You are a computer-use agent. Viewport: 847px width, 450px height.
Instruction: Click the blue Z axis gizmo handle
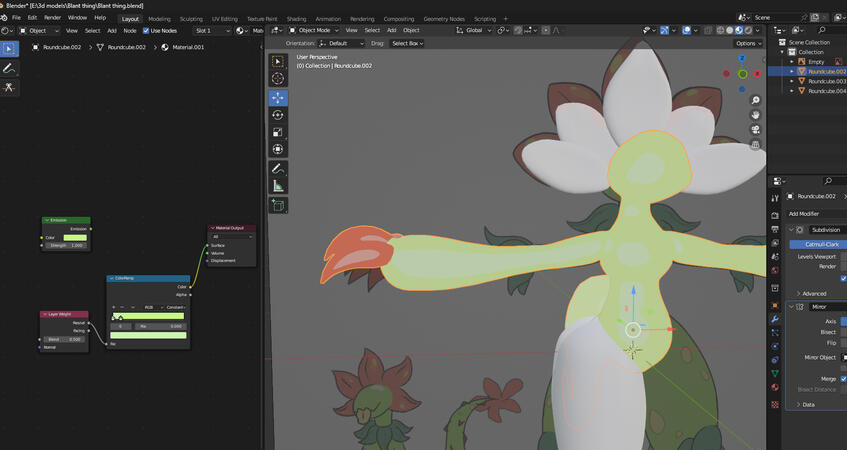[742, 58]
